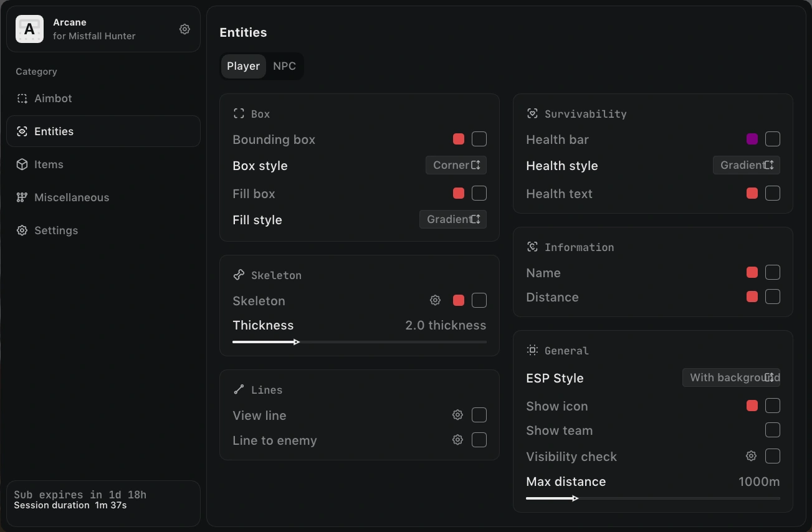Image resolution: width=812 pixels, height=532 pixels.
Task: Enable the Bounding box checkbox
Action: pyautogui.click(x=479, y=139)
